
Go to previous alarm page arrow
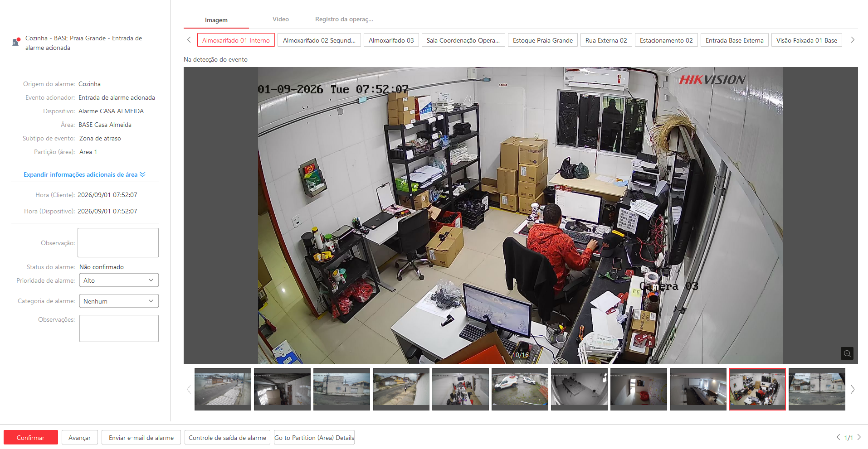point(838,437)
